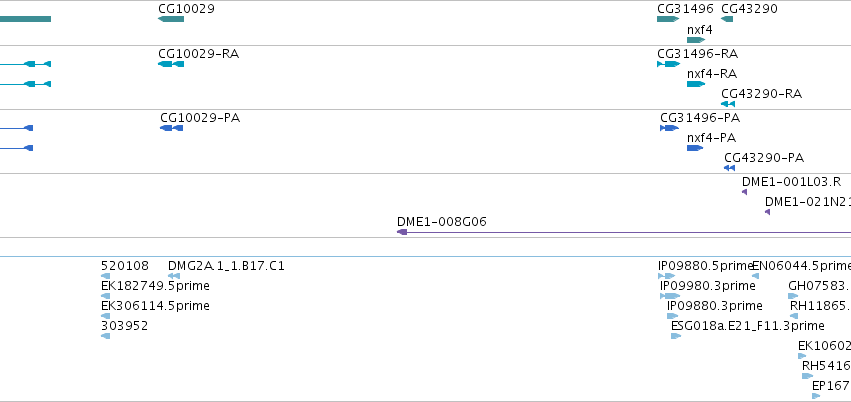Image resolution: width=851 pixels, height=402 pixels.
Task: Select the CG31496-PA protein arrow
Action: [670, 128]
